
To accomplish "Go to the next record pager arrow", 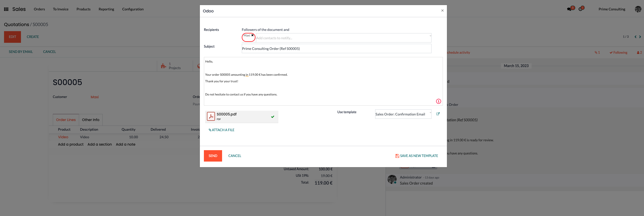I will click(640, 37).
